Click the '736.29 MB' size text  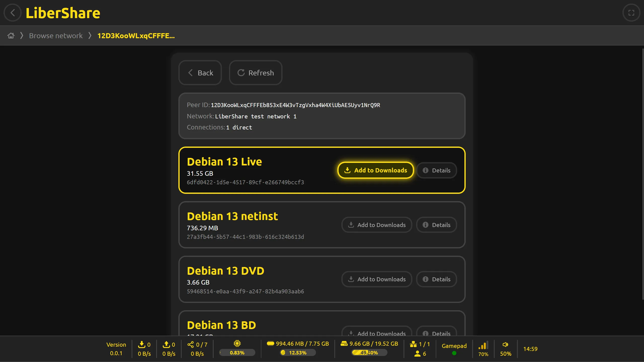[x=203, y=228]
